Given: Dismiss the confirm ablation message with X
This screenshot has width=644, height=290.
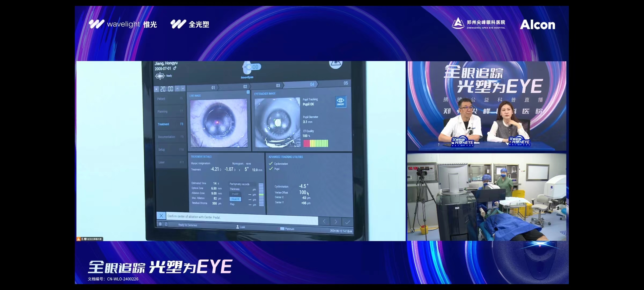Looking at the screenshot, I should 161,216.
